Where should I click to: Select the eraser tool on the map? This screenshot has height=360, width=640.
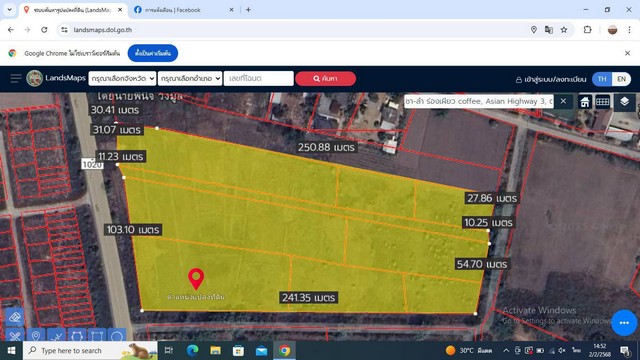[x=15, y=317]
